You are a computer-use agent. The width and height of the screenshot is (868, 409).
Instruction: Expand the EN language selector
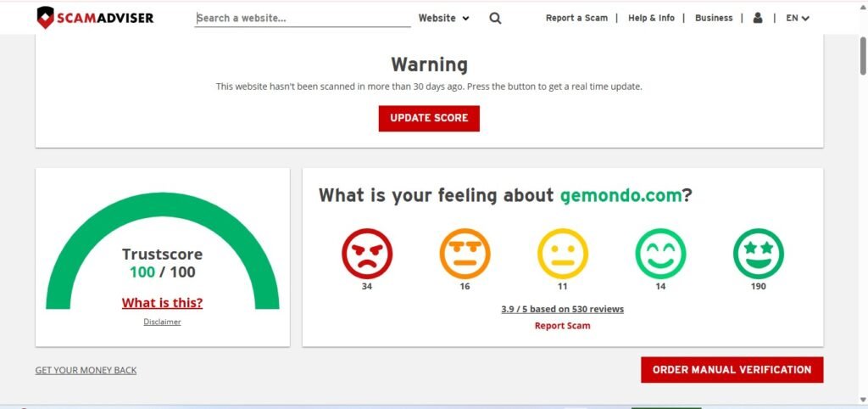[x=798, y=19]
